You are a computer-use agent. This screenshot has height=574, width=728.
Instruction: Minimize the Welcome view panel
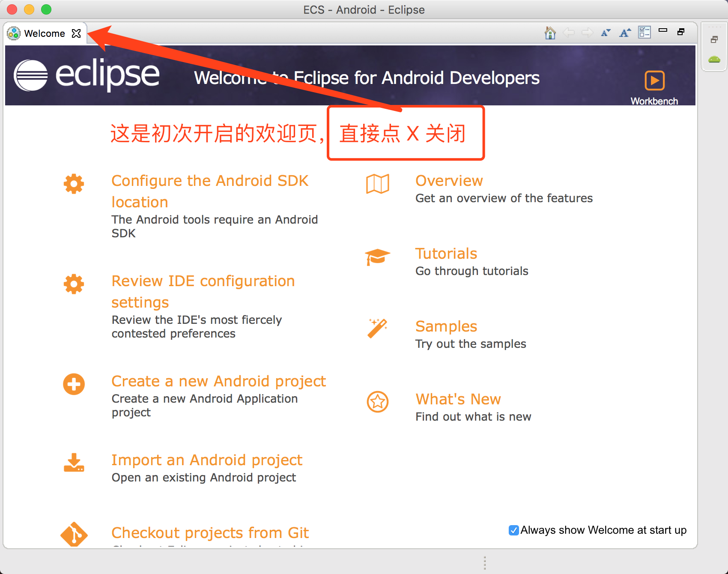click(x=663, y=30)
